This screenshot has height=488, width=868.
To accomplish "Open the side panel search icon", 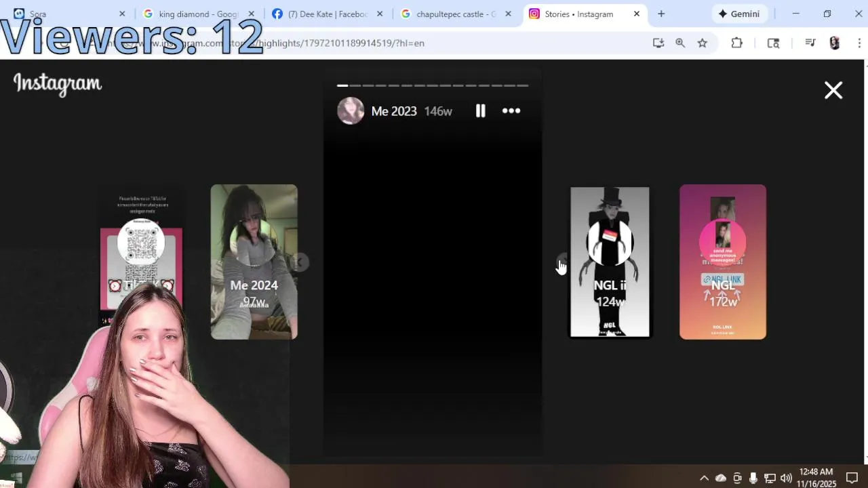I will (773, 43).
